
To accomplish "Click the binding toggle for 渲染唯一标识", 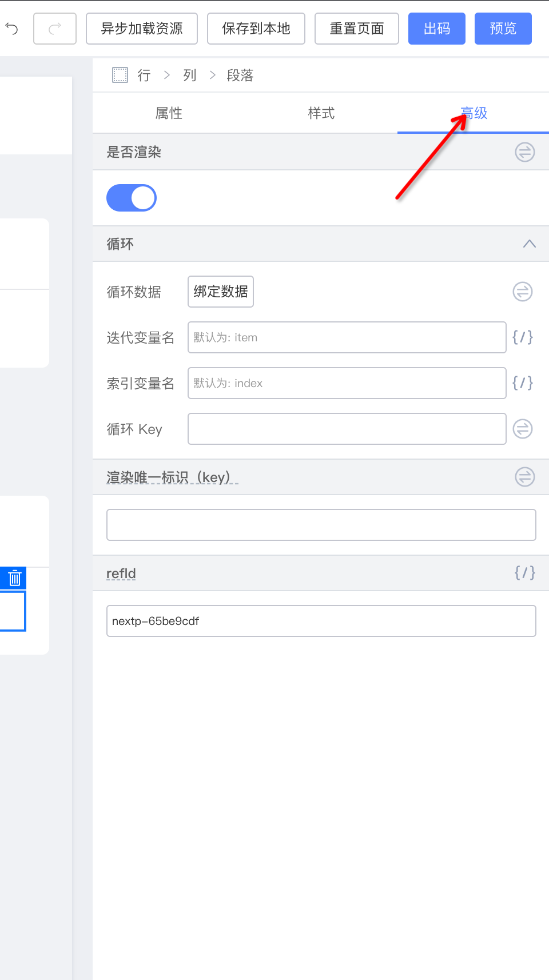I will tap(524, 477).
